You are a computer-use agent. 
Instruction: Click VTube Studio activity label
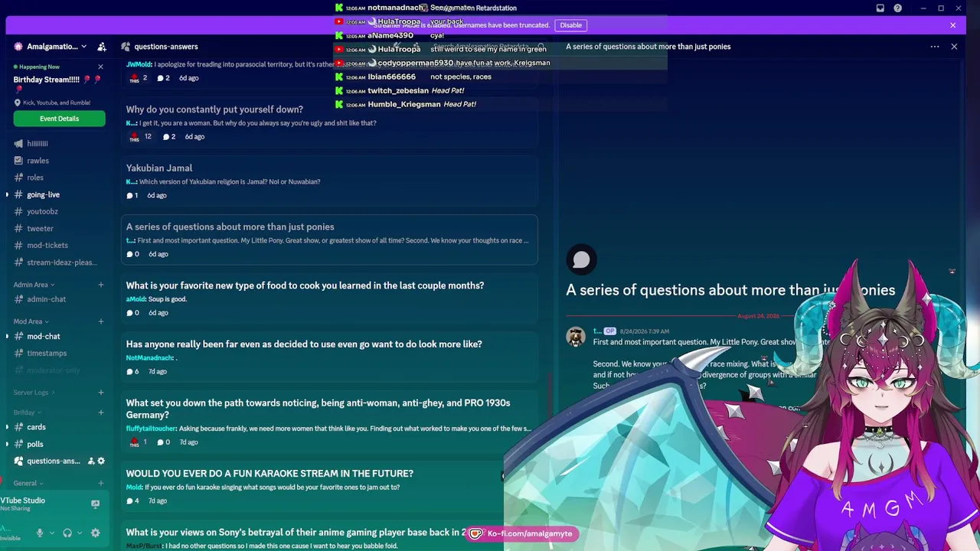tap(23, 500)
